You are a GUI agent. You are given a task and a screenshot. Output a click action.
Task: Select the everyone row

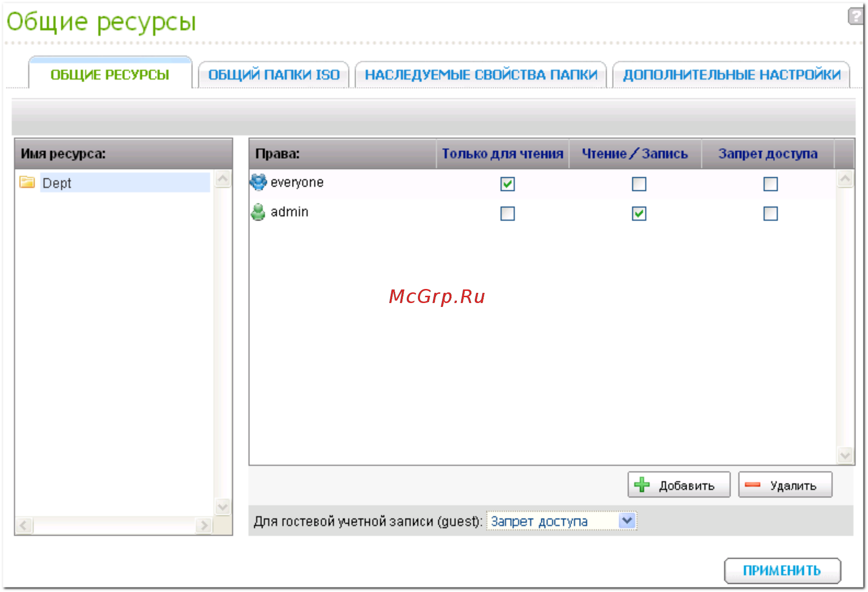[x=542, y=184]
